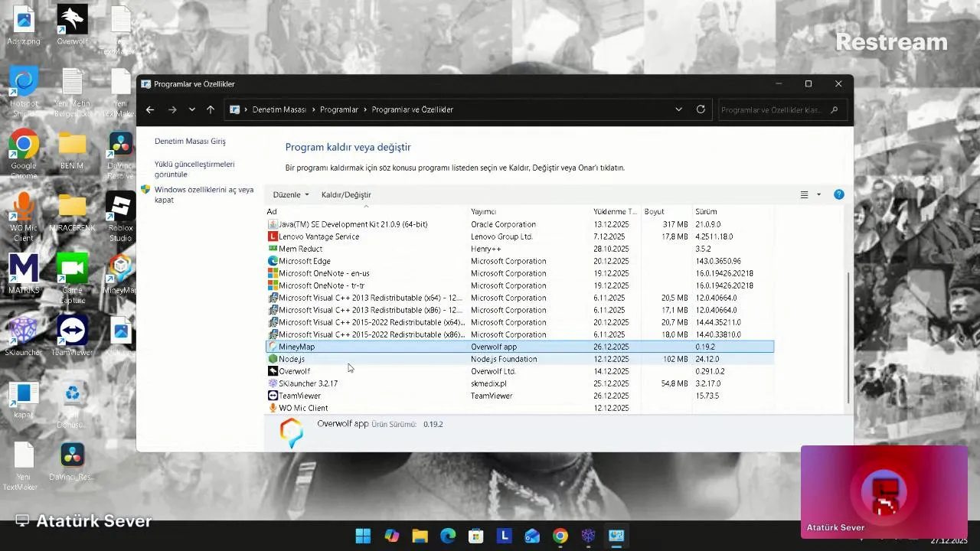Open File Explorer from the taskbar
The image size is (980, 551).
tap(420, 536)
